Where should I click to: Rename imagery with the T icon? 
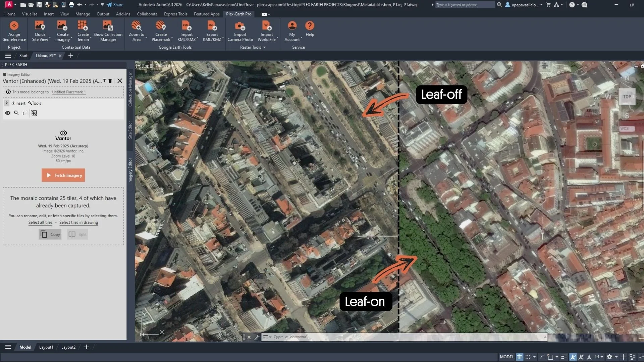click(105, 81)
